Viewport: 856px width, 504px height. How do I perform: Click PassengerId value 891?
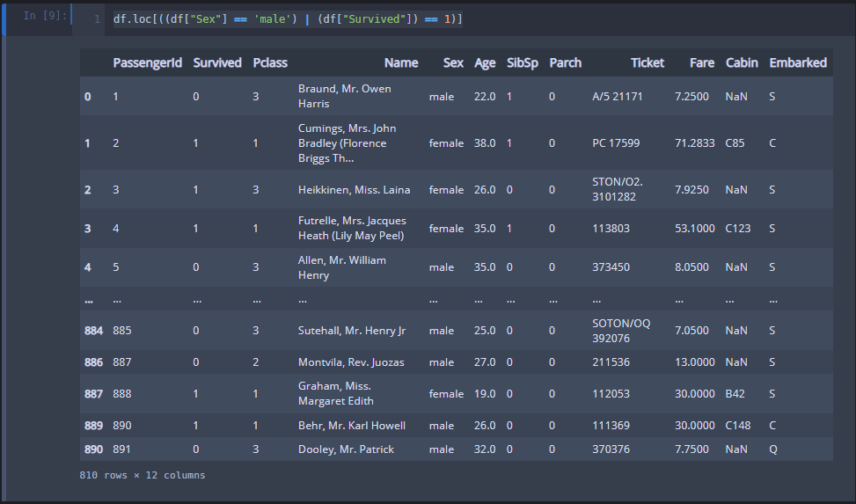(x=121, y=449)
